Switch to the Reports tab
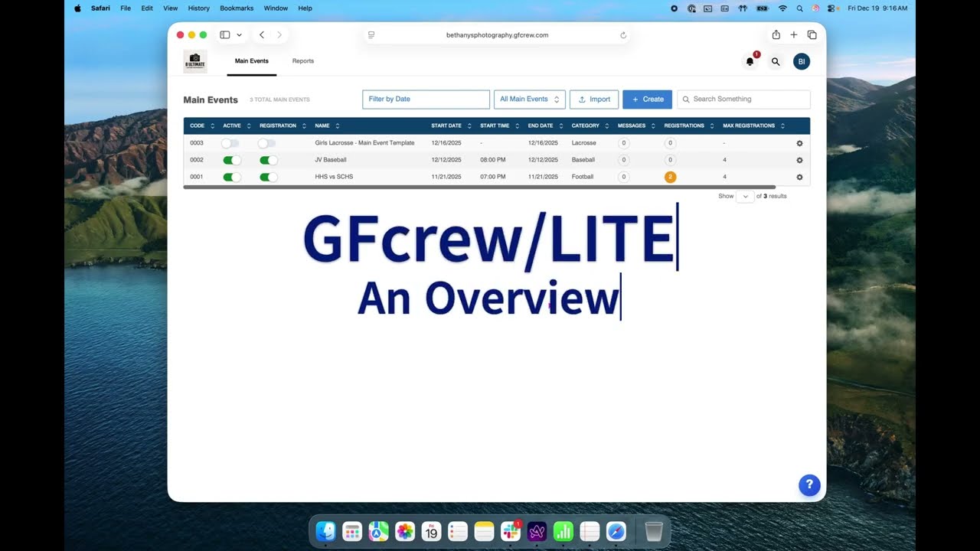The width and height of the screenshot is (980, 551). (x=303, y=61)
